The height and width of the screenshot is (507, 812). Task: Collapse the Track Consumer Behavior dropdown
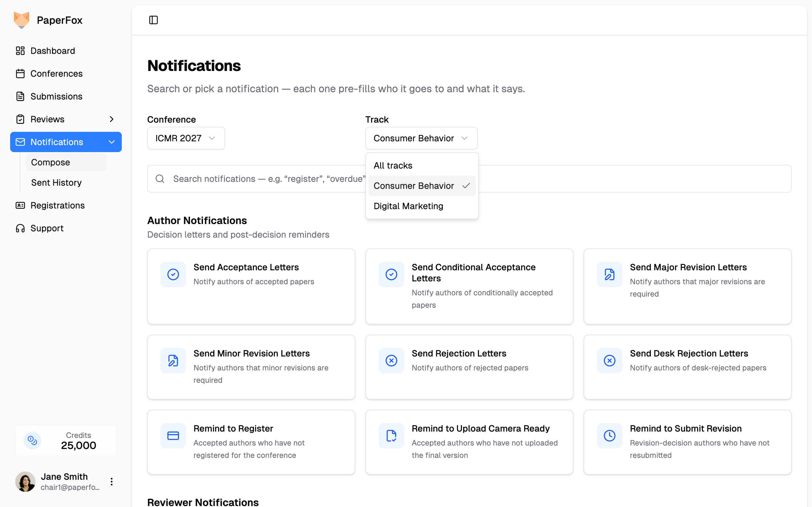coord(421,138)
